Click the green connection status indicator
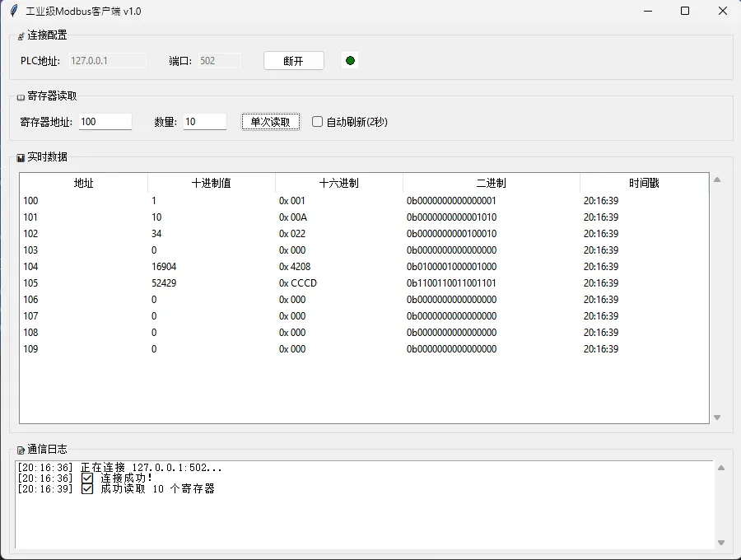Image resolution: width=741 pixels, height=560 pixels. point(350,61)
